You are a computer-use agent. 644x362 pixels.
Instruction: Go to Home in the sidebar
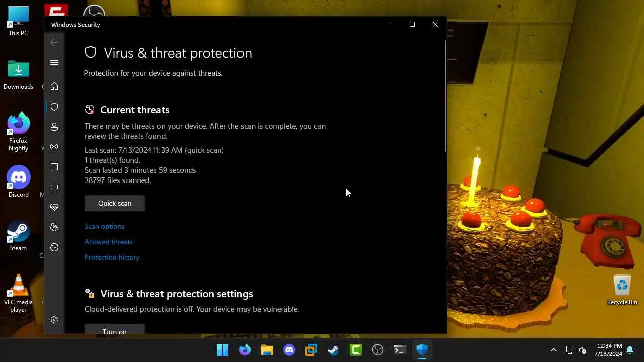pos(54,86)
